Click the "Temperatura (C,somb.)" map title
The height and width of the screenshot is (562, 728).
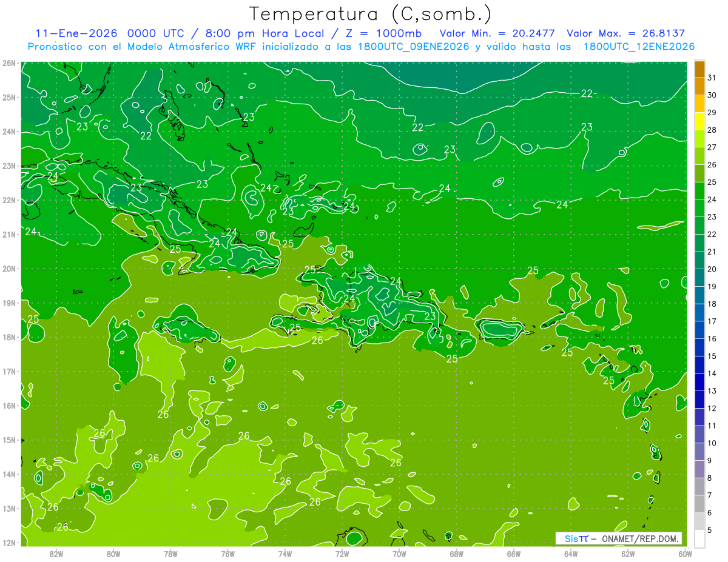371,15
